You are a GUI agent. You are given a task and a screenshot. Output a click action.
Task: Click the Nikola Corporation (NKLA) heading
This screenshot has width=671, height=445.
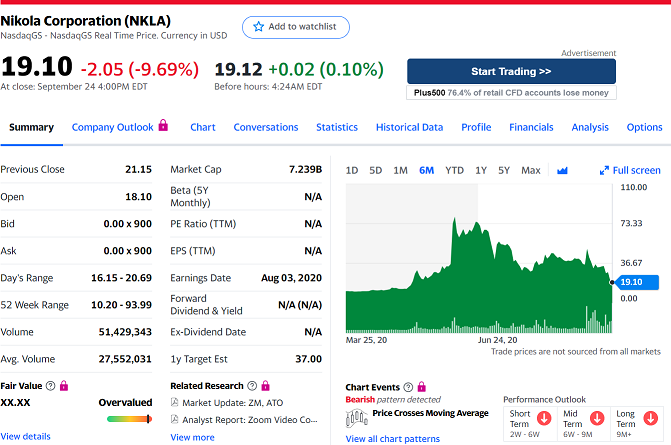click(86, 21)
